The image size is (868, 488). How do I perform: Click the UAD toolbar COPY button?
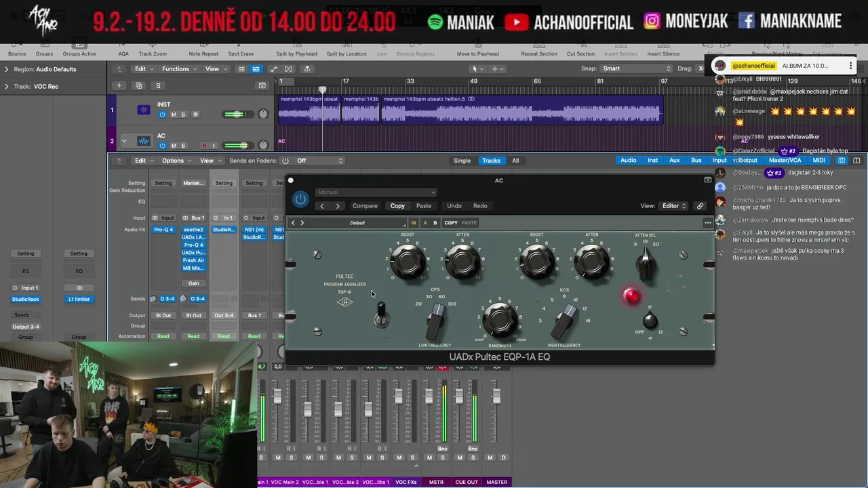point(451,223)
